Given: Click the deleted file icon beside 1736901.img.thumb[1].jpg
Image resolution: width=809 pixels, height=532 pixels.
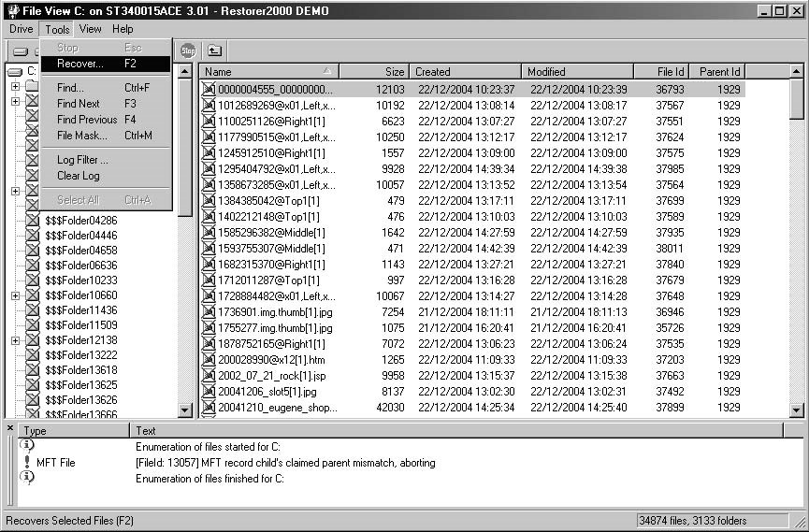Looking at the screenshot, I should point(209,312).
